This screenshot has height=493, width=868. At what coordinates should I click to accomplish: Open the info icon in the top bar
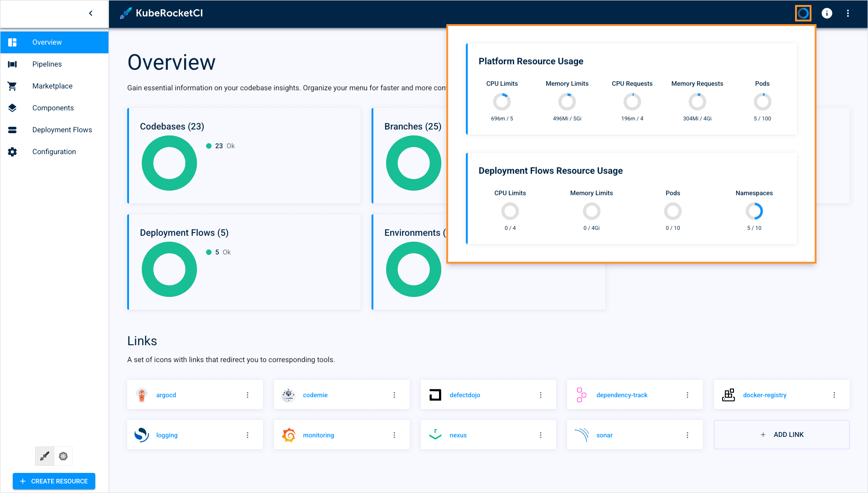(827, 13)
